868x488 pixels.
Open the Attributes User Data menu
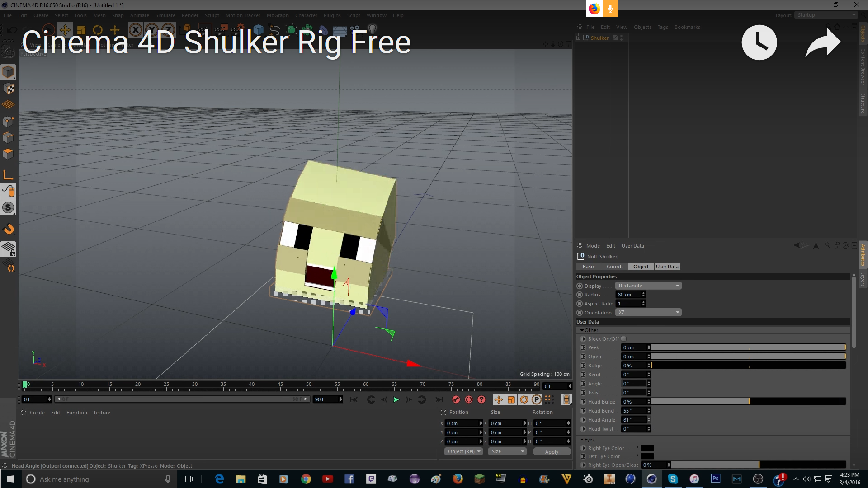pos(632,246)
